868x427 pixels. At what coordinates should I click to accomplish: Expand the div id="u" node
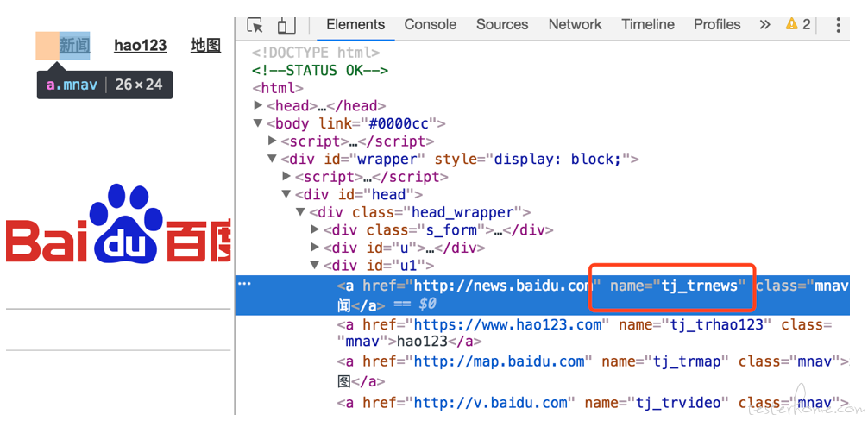(315, 247)
